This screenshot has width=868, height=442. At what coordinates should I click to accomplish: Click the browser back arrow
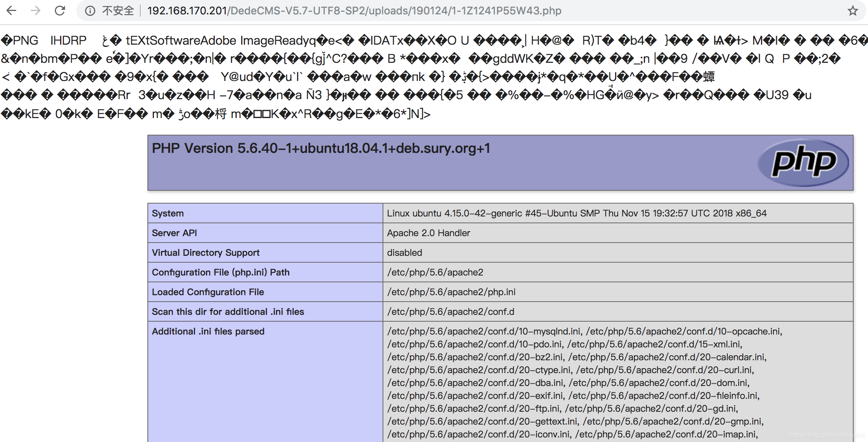[12, 11]
